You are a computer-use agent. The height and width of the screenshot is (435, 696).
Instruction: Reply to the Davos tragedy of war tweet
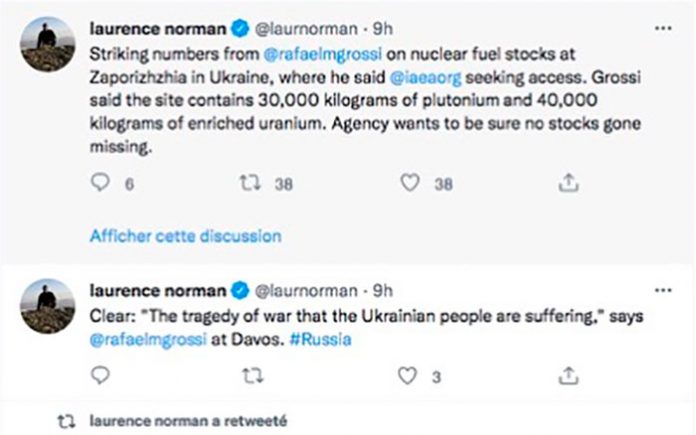(98, 375)
